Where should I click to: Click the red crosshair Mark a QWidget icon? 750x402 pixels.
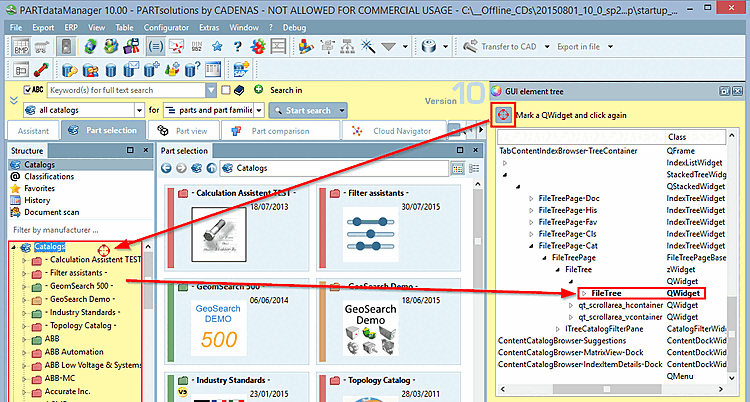point(503,115)
